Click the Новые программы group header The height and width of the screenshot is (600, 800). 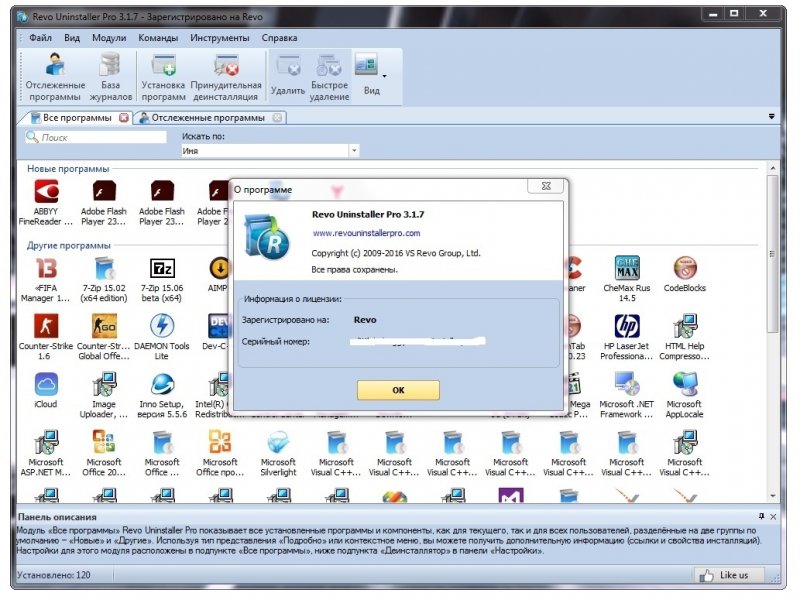(x=68, y=169)
